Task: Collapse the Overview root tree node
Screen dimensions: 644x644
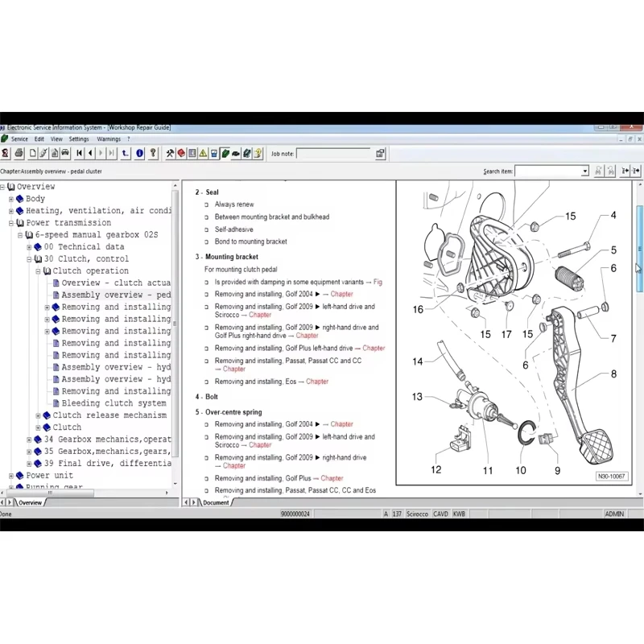Action: pos(2,187)
